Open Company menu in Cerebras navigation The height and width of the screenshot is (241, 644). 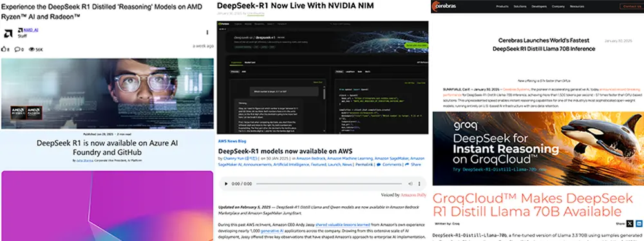click(x=558, y=6)
